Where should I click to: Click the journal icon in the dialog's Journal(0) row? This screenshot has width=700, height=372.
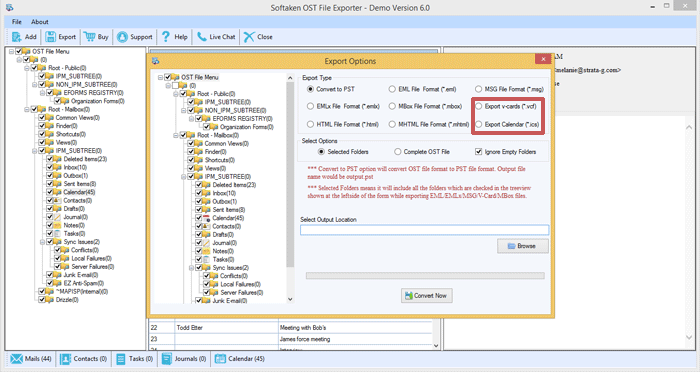207,243
